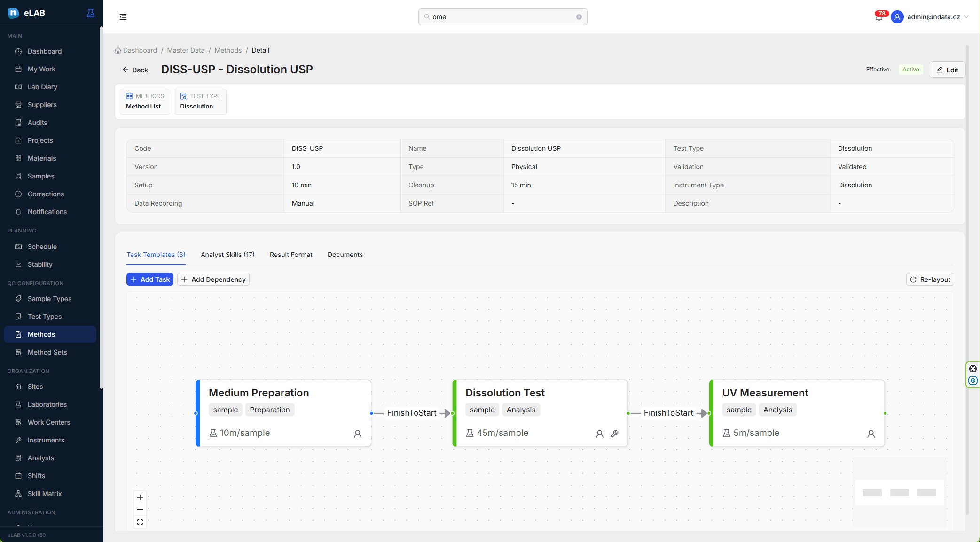Open My Work in the sidebar
The width and height of the screenshot is (980, 542).
coord(50,69)
